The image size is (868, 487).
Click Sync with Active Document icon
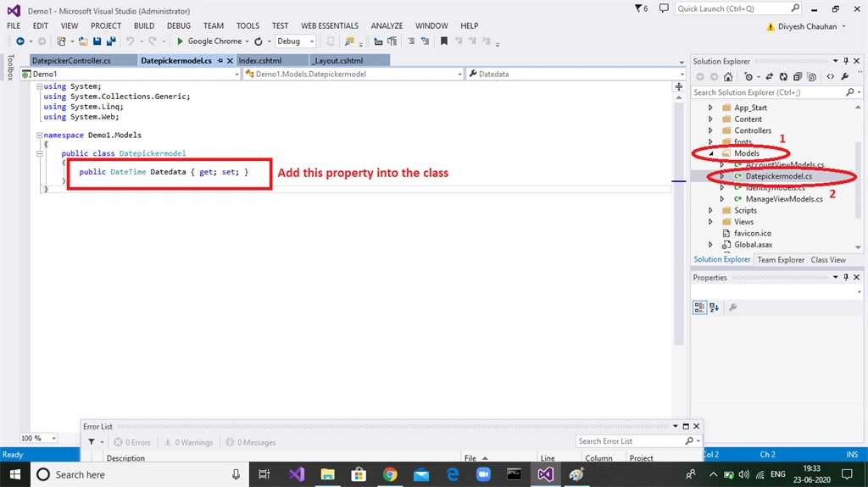pyautogui.click(x=770, y=77)
